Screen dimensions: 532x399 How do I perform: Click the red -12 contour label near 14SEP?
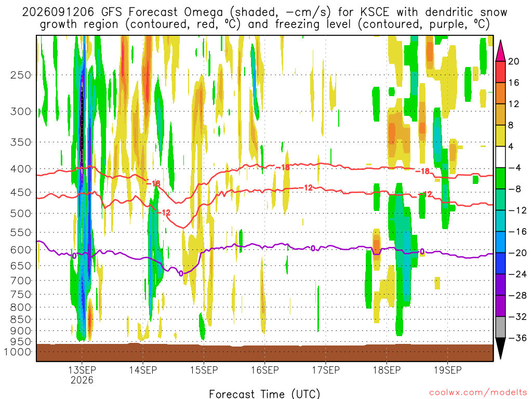(164, 212)
